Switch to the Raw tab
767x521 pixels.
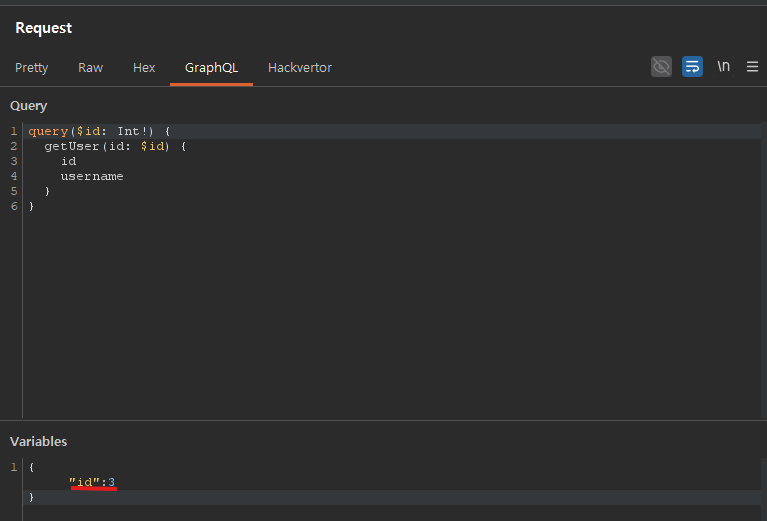(x=90, y=68)
